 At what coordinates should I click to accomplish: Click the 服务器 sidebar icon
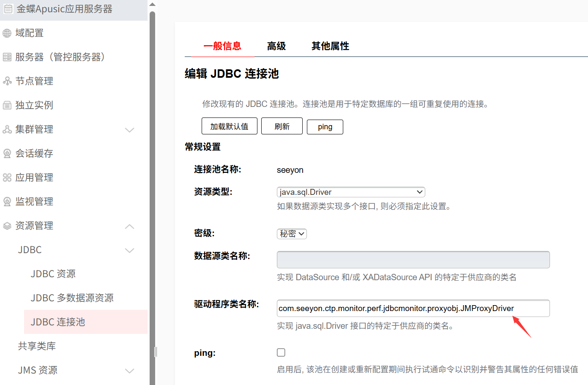pyautogui.click(x=7, y=57)
